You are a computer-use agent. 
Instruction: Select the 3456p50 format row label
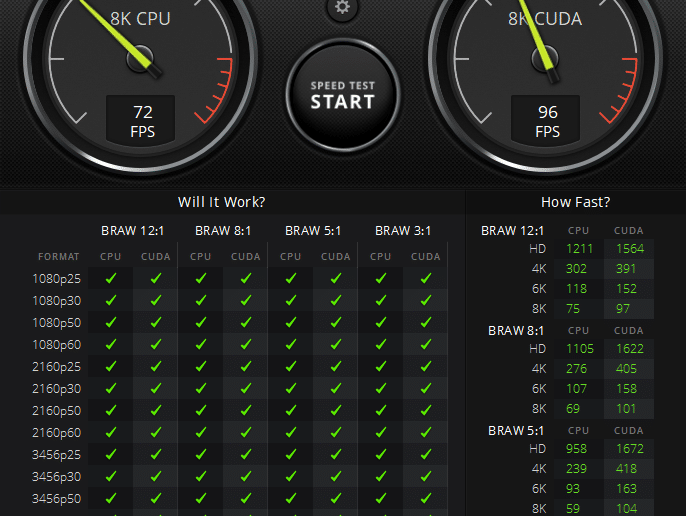[56, 498]
